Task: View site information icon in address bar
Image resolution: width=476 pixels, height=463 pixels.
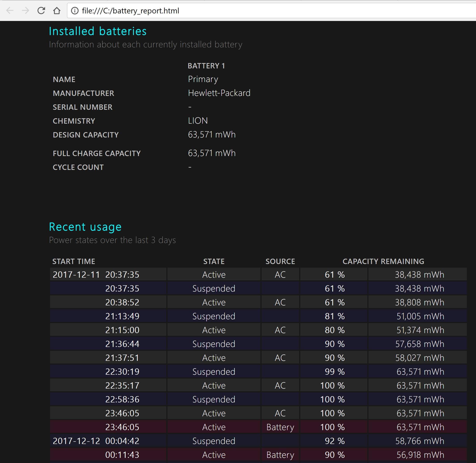Action: (75, 11)
